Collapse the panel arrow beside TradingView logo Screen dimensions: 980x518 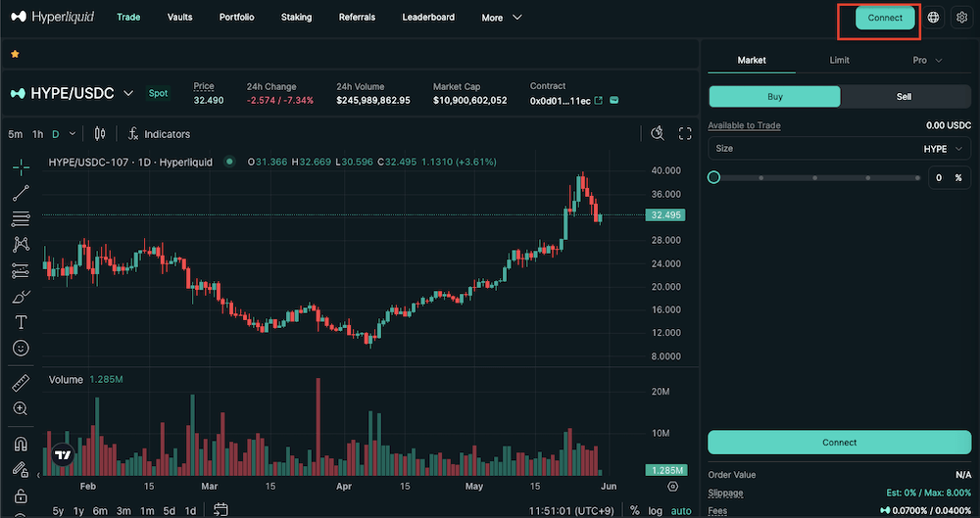coord(39,475)
